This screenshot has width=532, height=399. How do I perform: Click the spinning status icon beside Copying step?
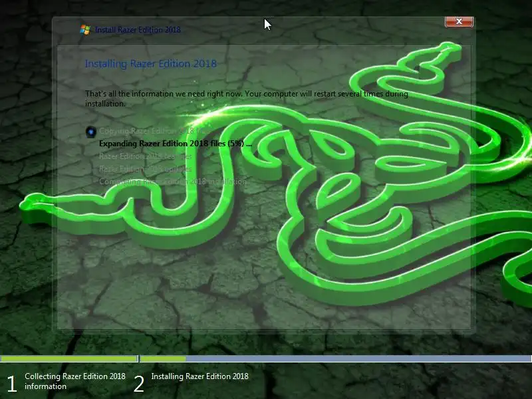point(90,131)
